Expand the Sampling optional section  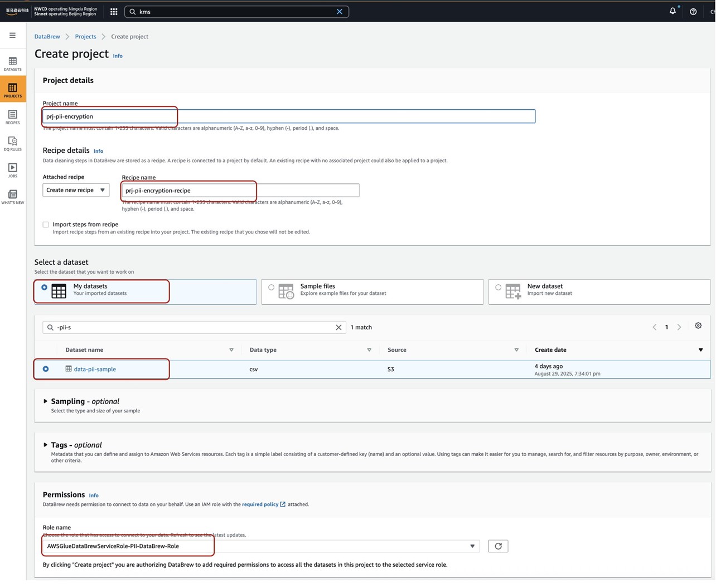(x=45, y=401)
